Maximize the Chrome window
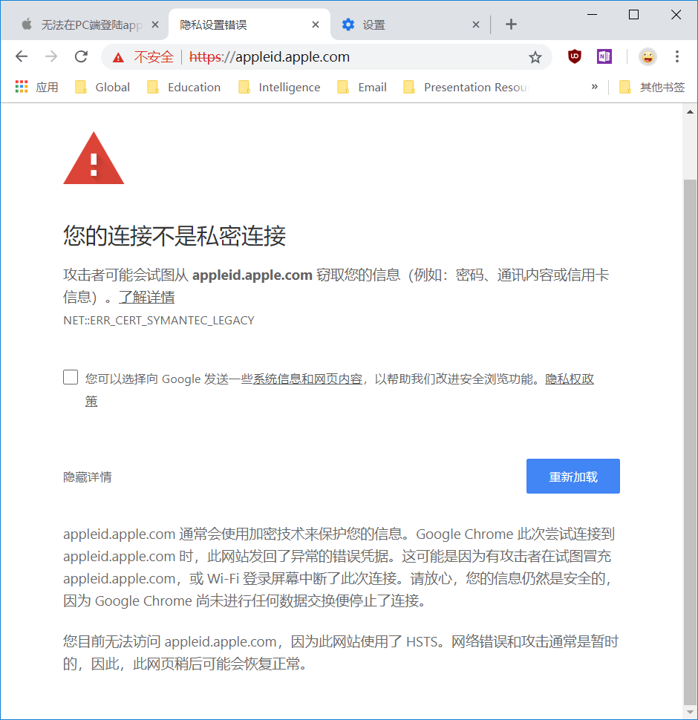The image size is (698, 720). 634,15
